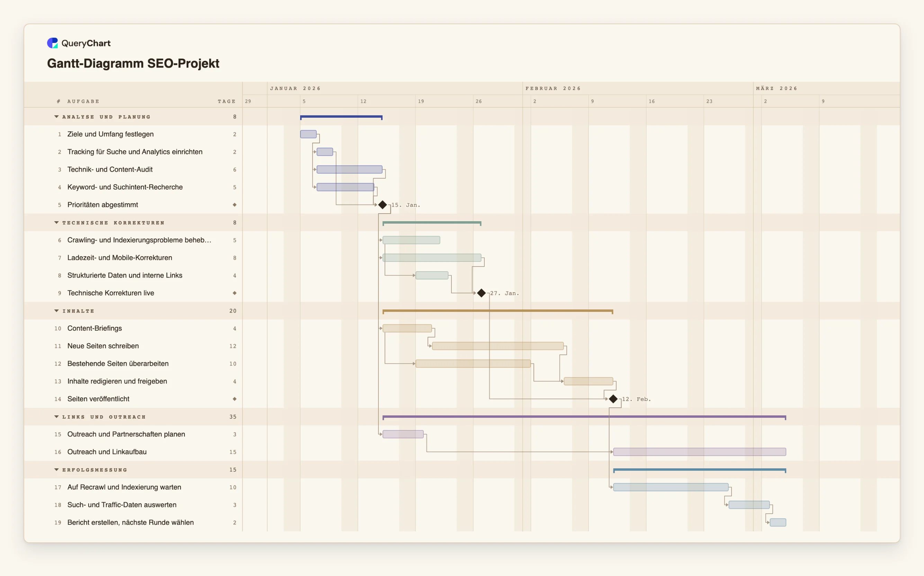Click the 15. Jan. milestone diamond
The width and height of the screenshot is (924, 576).
[x=383, y=205]
